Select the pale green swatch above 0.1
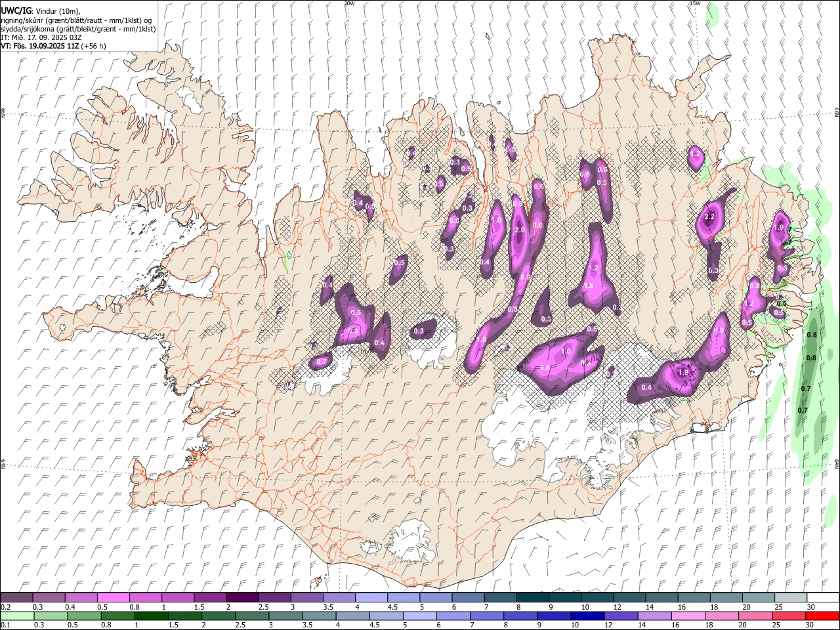Screen dimensions: 840x630 [16, 616]
